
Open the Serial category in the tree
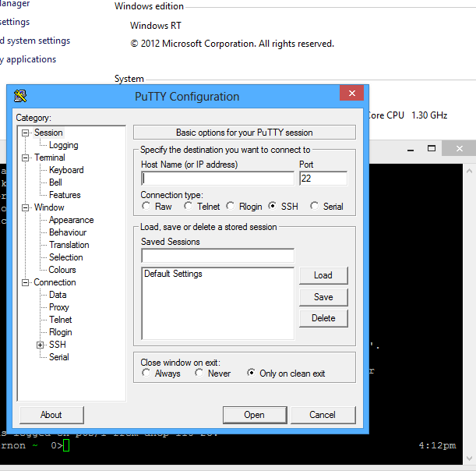tap(59, 356)
